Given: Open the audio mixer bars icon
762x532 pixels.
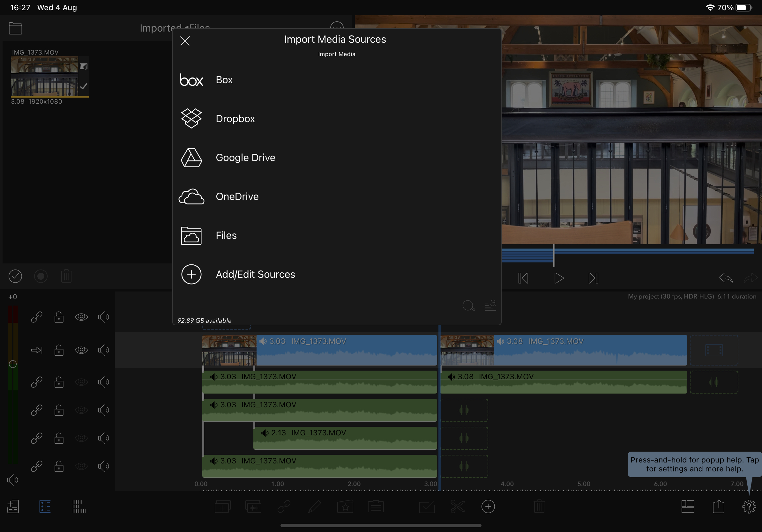Looking at the screenshot, I should pyautogui.click(x=79, y=506).
